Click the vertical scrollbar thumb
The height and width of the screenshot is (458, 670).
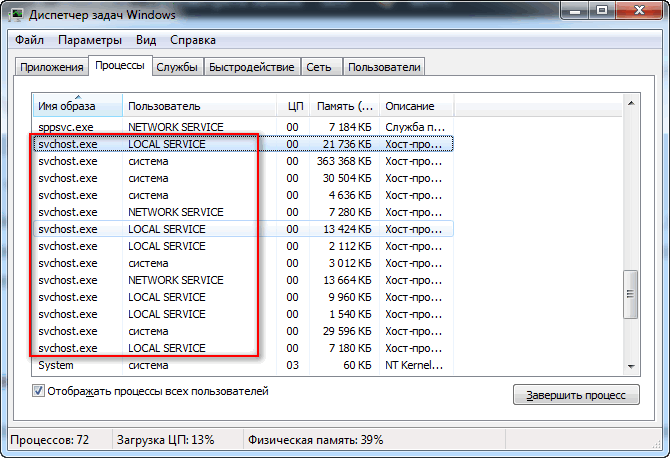(x=631, y=294)
